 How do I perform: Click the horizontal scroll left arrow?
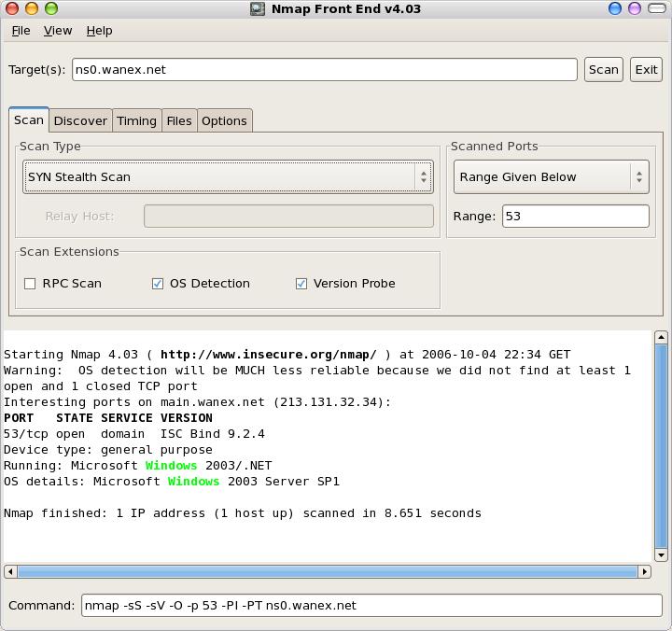click(10, 571)
